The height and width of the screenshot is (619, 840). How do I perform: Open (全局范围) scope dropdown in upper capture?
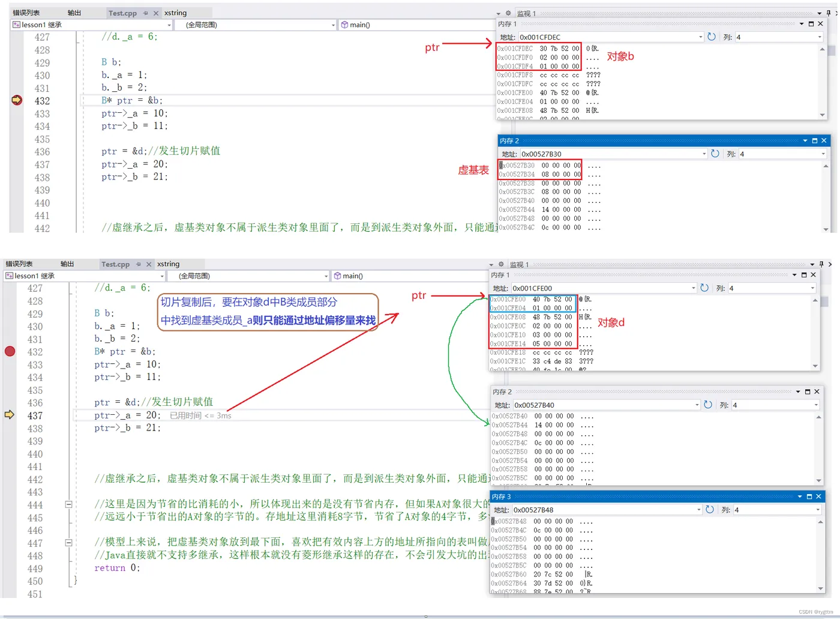coord(333,25)
